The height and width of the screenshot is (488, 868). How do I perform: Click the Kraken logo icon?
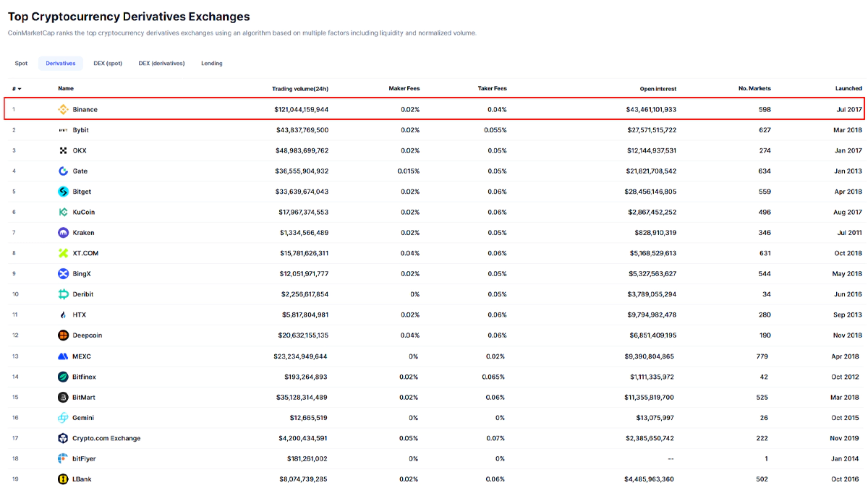(x=64, y=233)
